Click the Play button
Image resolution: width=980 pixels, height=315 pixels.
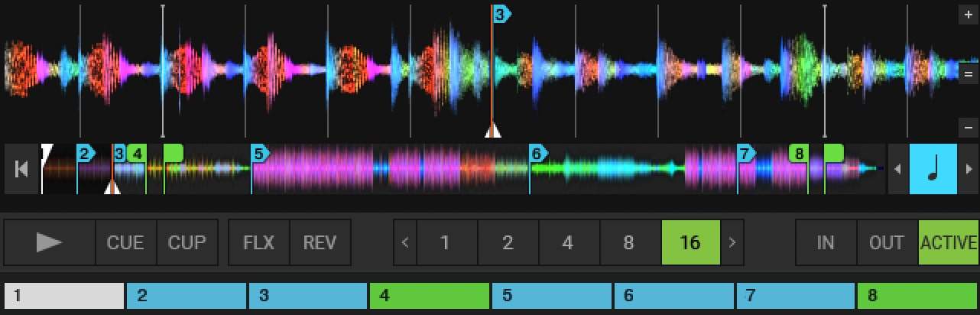(50, 242)
